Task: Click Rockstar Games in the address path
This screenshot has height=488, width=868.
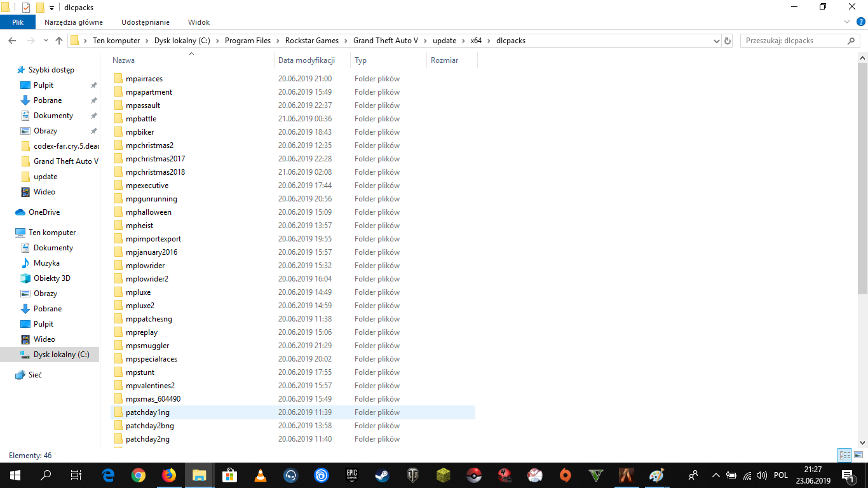Action: (312, 40)
